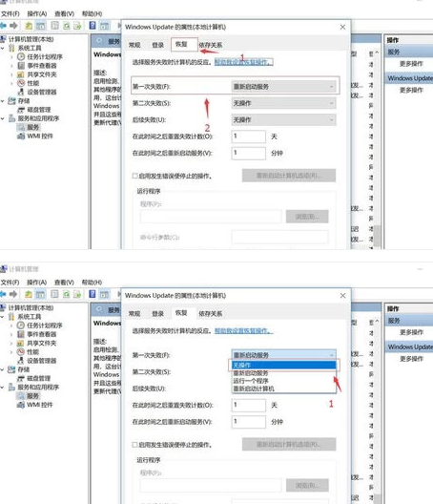The width and height of the screenshot is (433, 504).
Task: Switch to the 常规 tab in top dialog
Action: click(134, 45)
